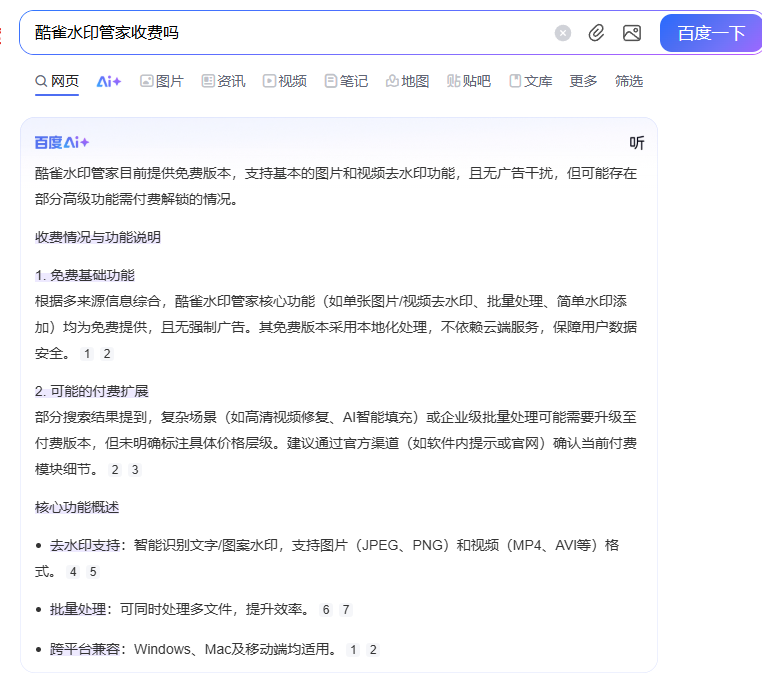Image resolution: width=762 pixels, height=686 pixels.
Task: Click the paperclip attach file icon
Action: [596, 33]
